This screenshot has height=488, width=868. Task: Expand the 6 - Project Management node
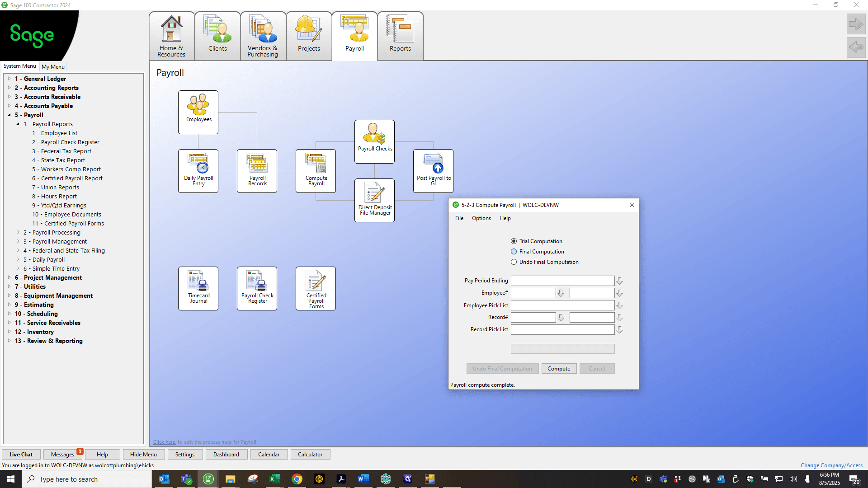(9, 277)
